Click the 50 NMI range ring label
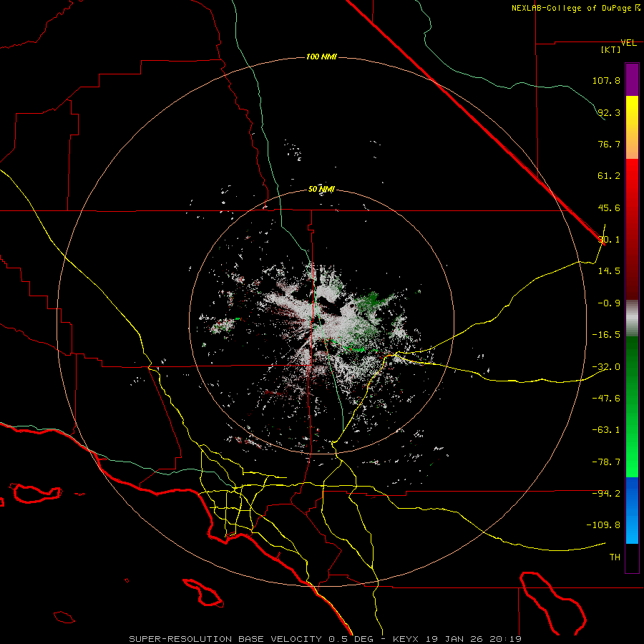This screenshot has width=644, height=644. point(321,190)
